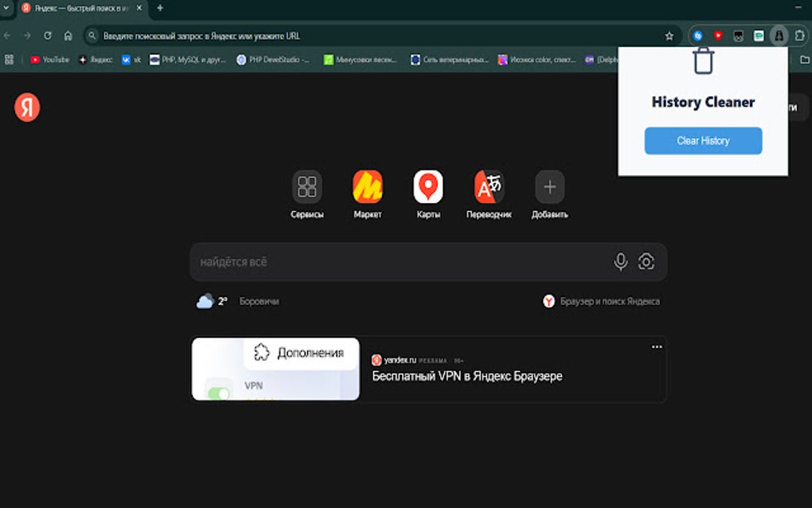
Task: Start a voice search with the microphone icon
Action: tap(619, 261)
